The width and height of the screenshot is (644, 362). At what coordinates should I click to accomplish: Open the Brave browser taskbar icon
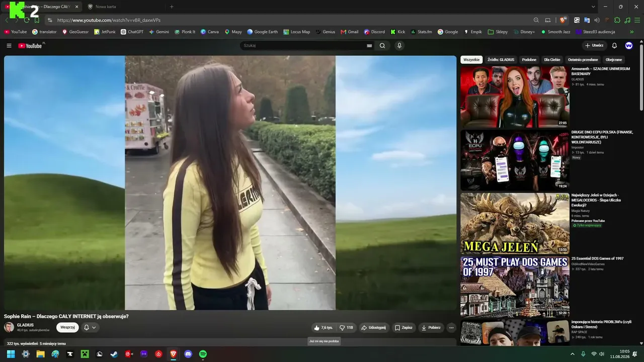pyautogui.click(x=174, y=354)
